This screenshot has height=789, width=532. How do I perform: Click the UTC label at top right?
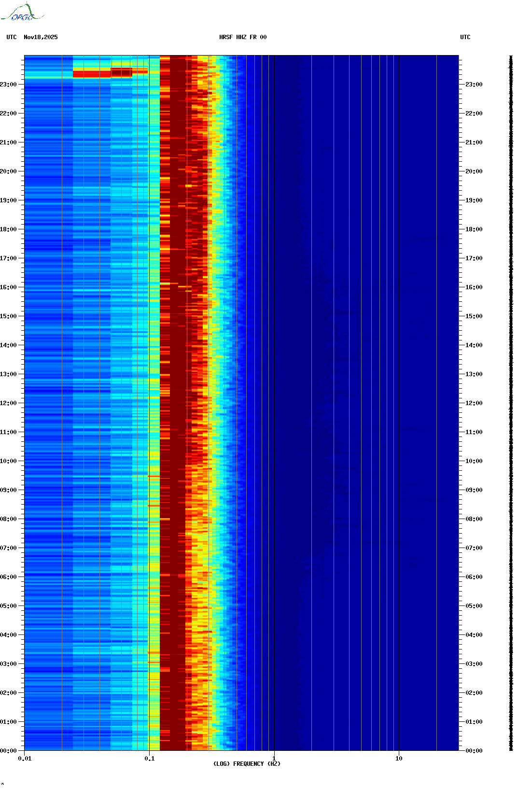[465, 37]
